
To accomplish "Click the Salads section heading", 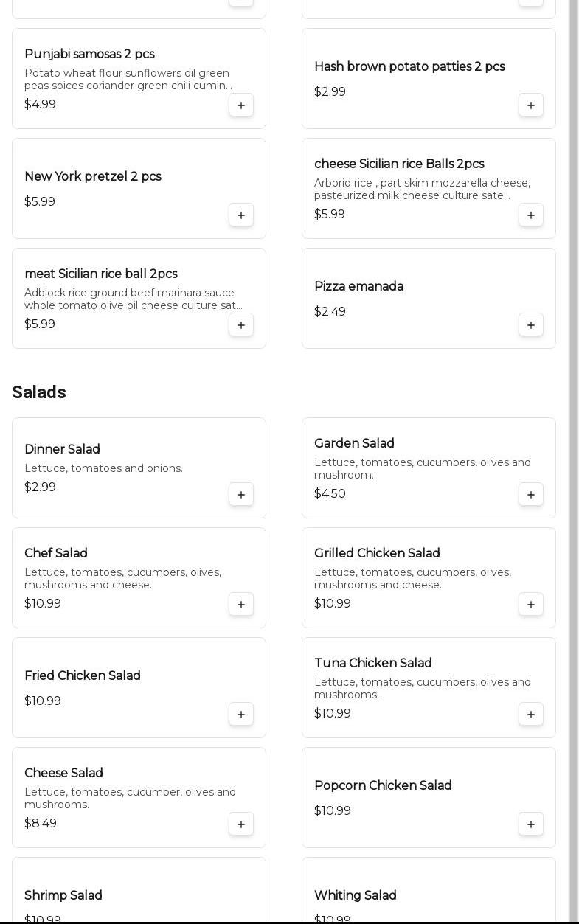I will point(39,392).
